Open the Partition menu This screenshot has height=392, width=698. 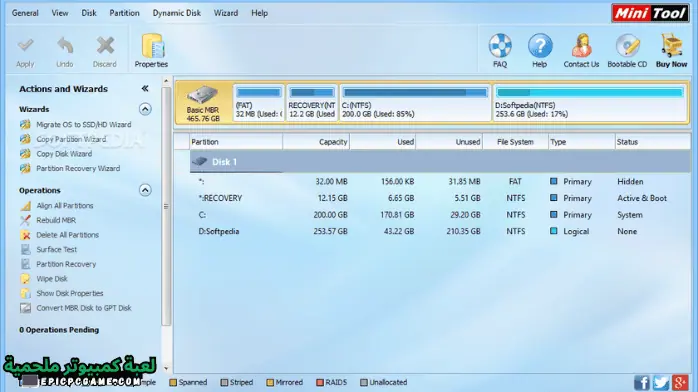click(x=124, y=13)
